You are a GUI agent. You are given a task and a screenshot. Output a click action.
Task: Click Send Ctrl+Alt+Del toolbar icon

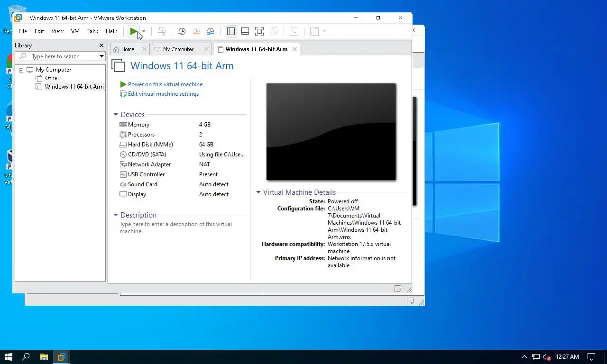coord(162,31)
